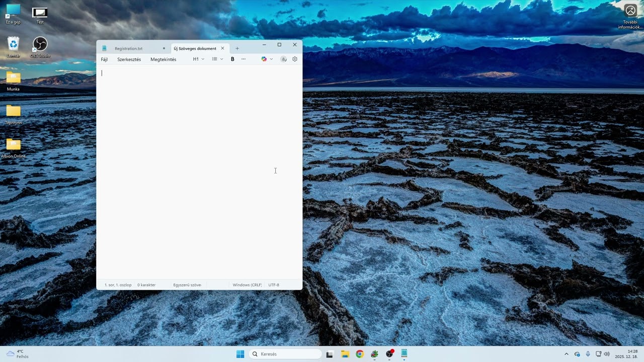Open the volume speaker tray icon
The width and height of the screenshot is (644, 362).
(x=607, y=354)
